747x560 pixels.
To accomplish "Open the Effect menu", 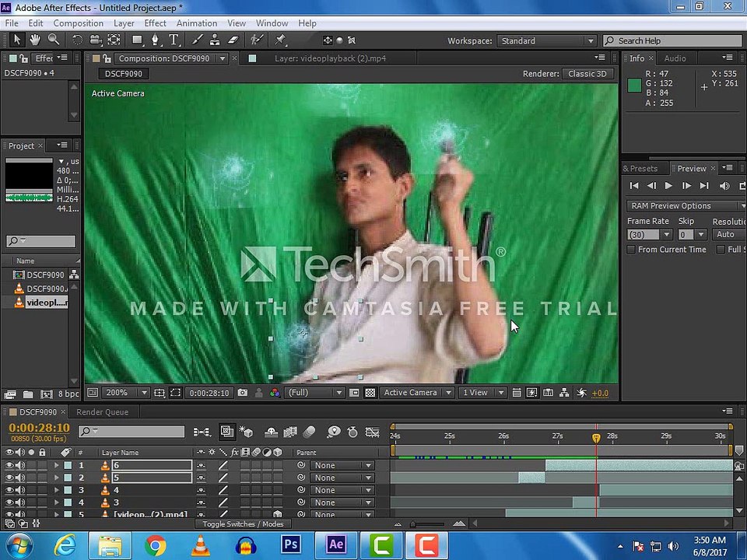I will click(155, 23).
